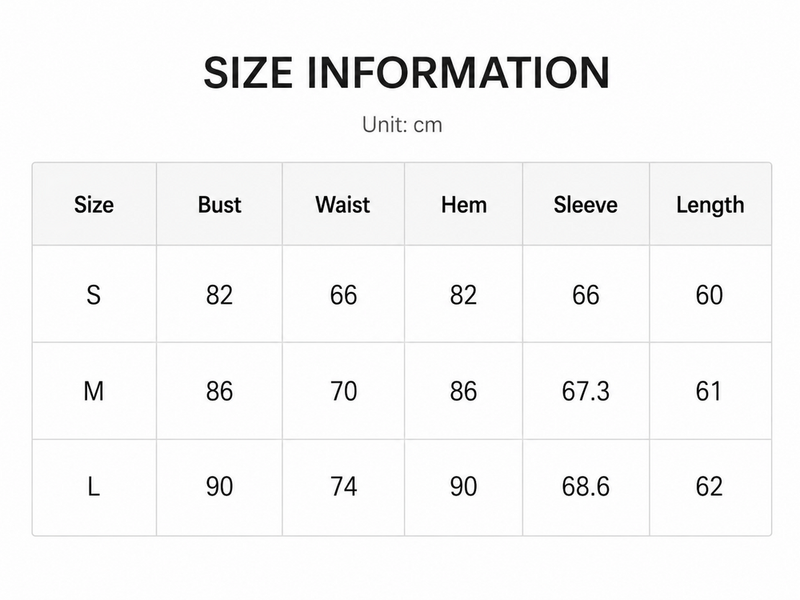Click the length value 62
This screenshot has width=800, height=600.
click(x=709, y=487)
